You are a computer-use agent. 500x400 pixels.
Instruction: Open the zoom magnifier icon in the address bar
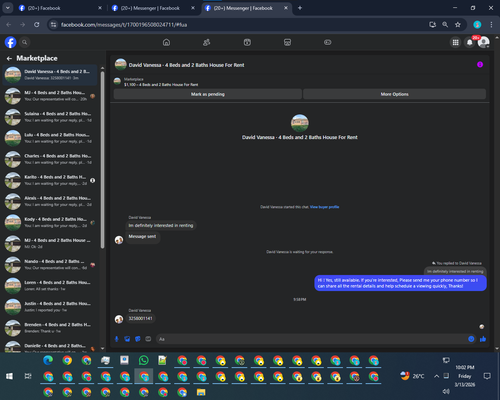tap(445, 25)
